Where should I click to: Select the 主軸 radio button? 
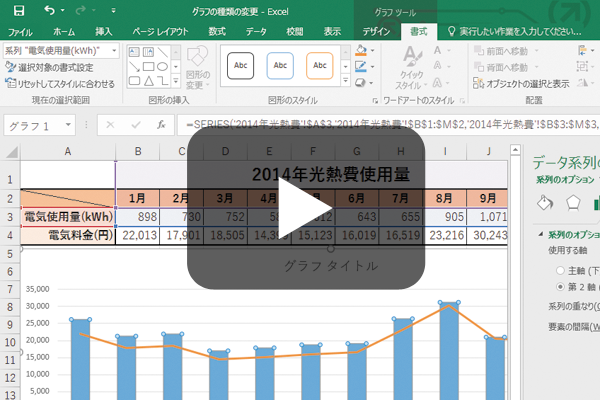click(560, 271)
